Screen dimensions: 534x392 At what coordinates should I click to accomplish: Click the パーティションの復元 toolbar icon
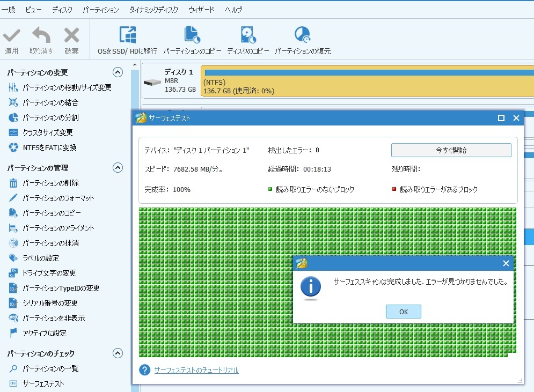[x=303, y=35]
